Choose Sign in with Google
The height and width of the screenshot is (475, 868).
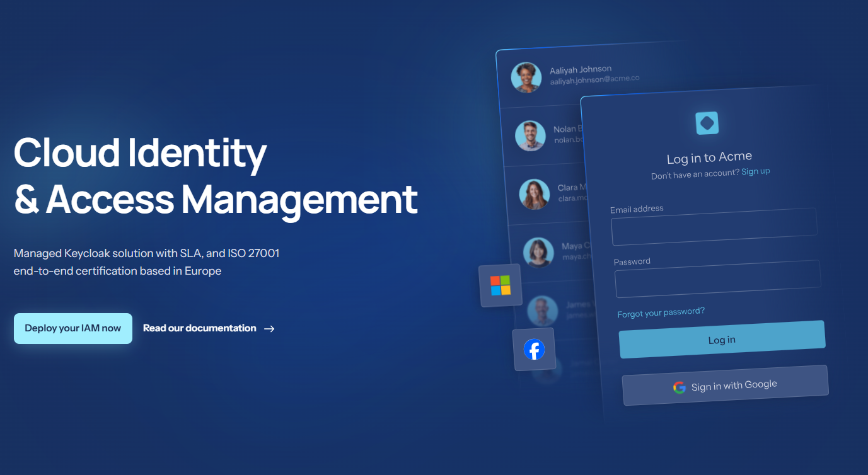pos(725,386)
